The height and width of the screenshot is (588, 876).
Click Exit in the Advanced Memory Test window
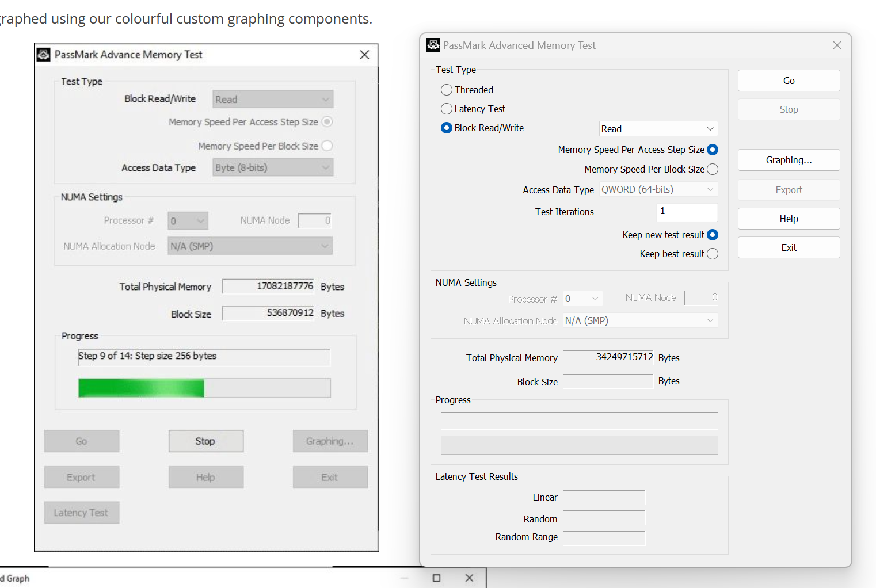point(789,247)
